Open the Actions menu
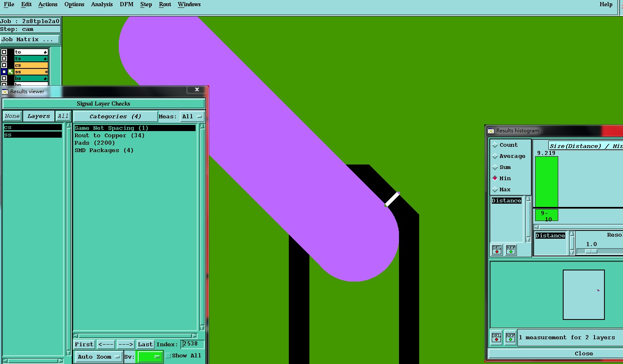 48,4
